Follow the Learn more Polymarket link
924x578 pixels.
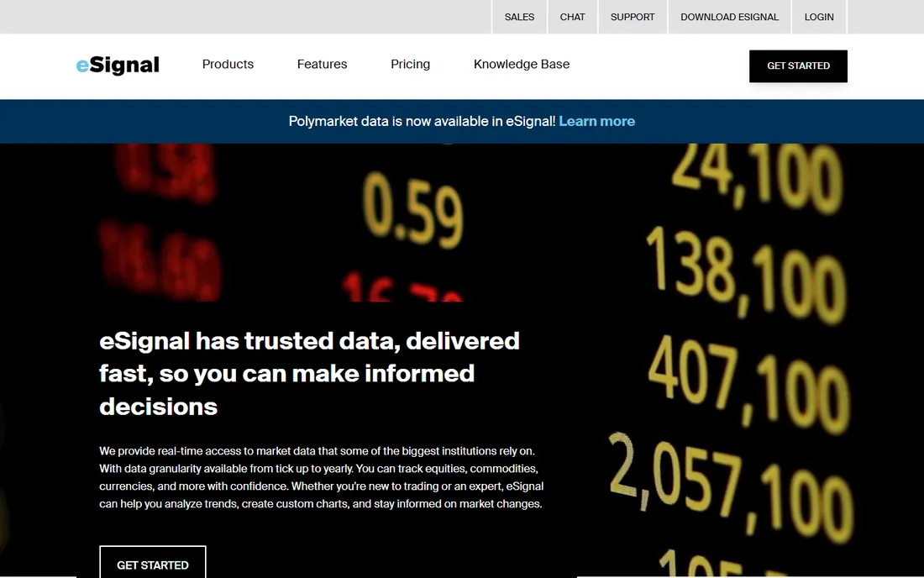pyautogui.click(x=597, y=121)
